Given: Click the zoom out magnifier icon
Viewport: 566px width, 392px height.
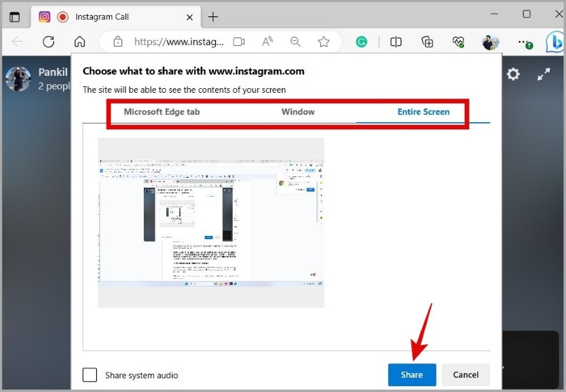Looking at the screenshot, I should 295,42.
